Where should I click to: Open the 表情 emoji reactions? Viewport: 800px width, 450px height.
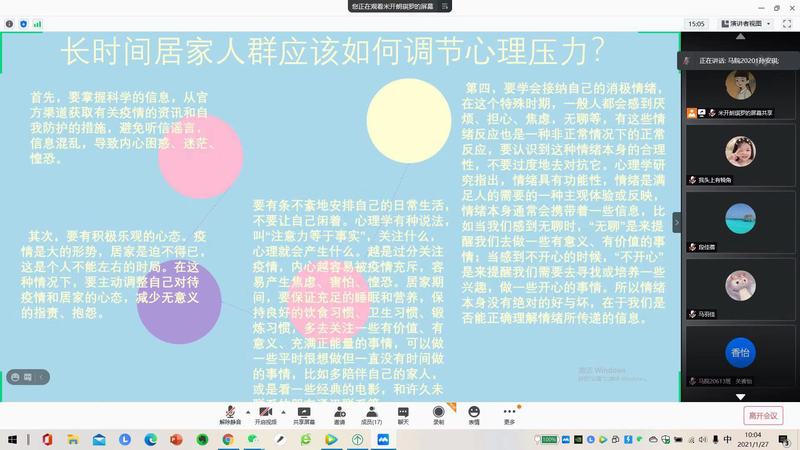tap(474, 411)
